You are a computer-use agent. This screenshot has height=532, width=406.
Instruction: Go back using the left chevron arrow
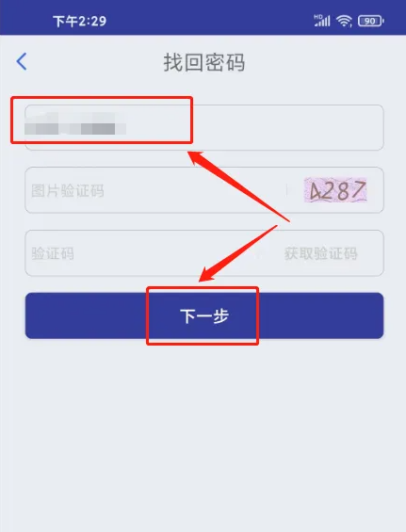(x=22, y=62)
